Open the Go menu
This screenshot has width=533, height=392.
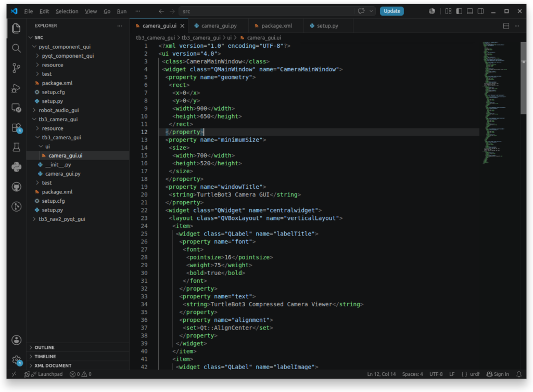pos(107,11)
